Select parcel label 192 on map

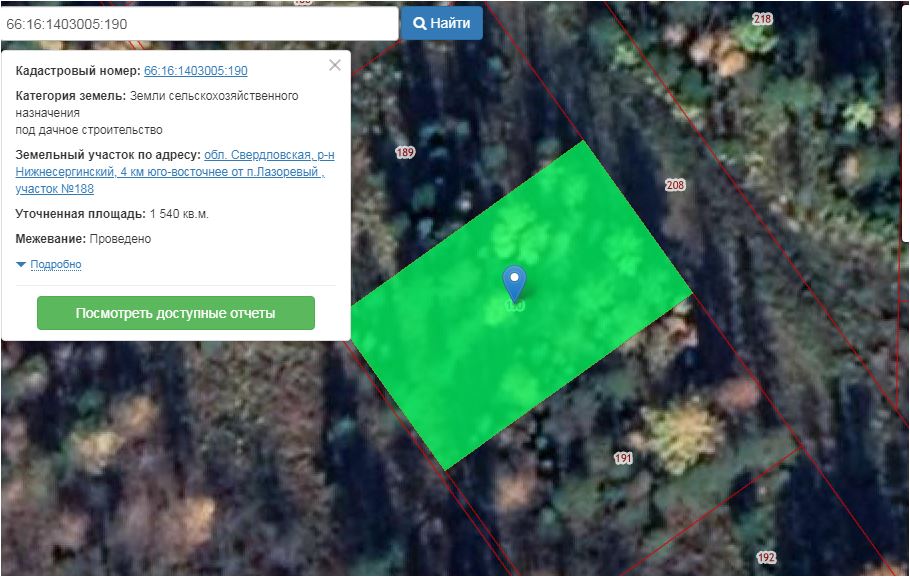(766, 558)
